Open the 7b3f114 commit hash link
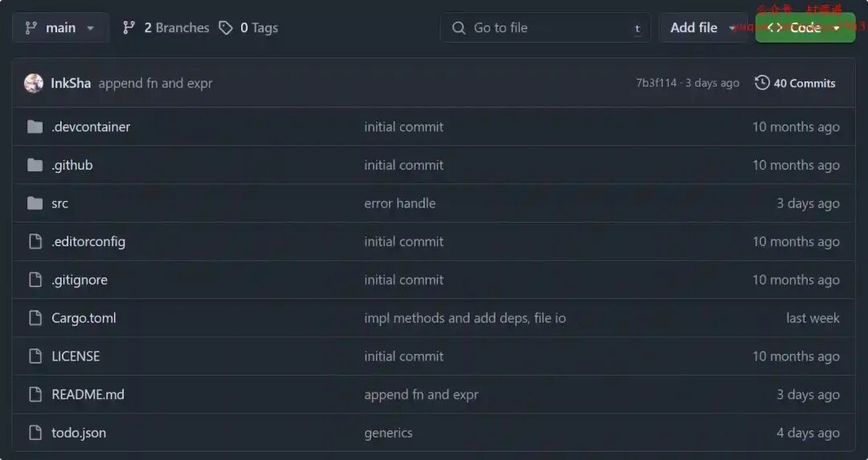The width and height of the screenshot is (868, 460). (656, 83)
